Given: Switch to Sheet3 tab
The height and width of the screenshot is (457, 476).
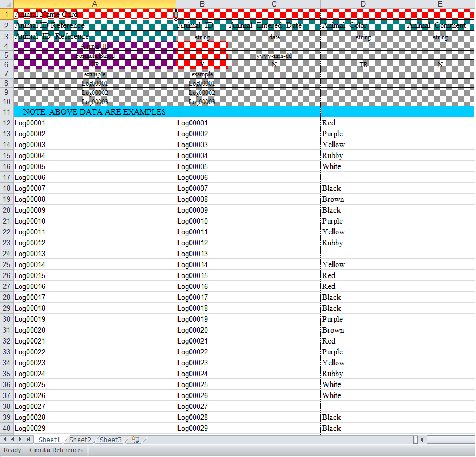Looking at the screenshot, I should 110,440.
